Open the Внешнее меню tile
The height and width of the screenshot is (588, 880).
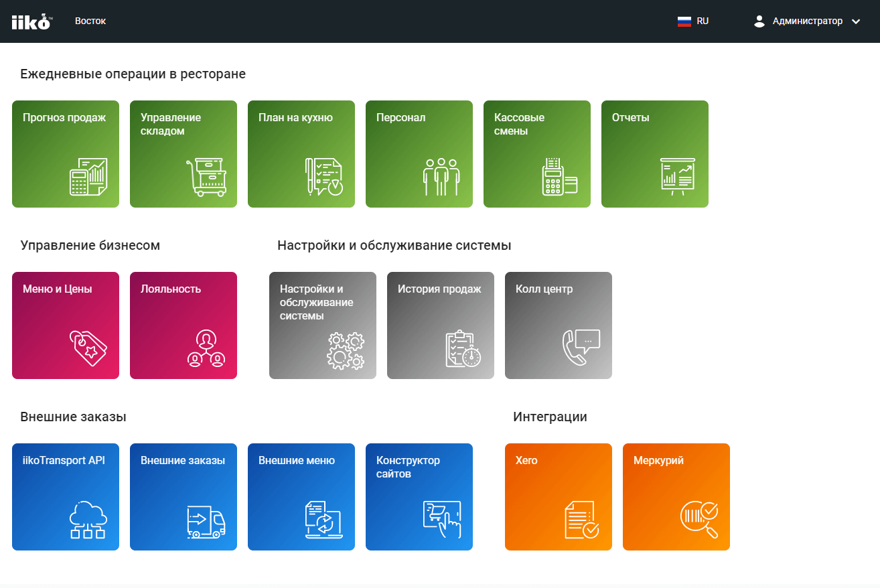coord(301,497)
